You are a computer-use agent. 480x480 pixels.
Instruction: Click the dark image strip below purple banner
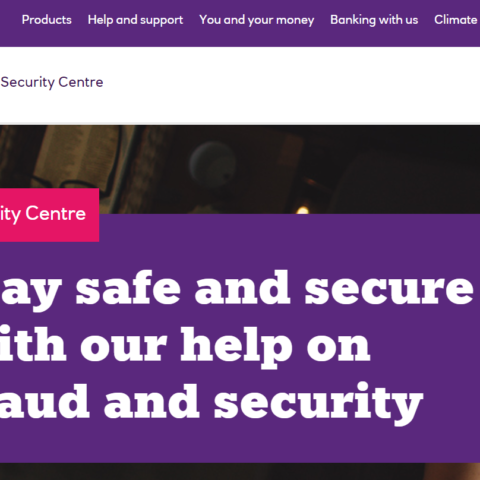point(240,471)
